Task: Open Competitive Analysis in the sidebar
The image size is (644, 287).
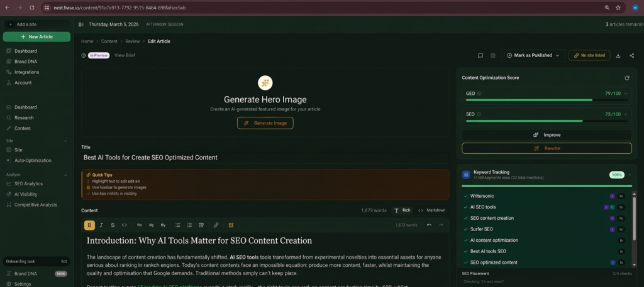Action: point(36,205)
